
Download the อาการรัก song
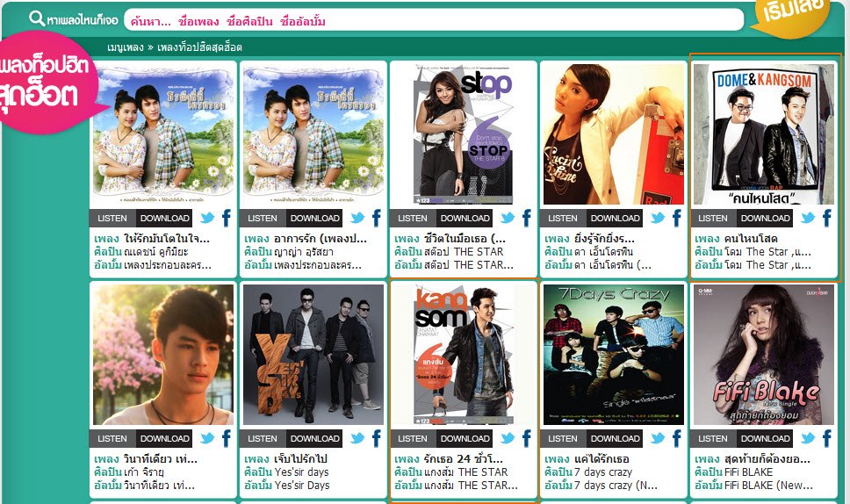(x=314, y=219)
